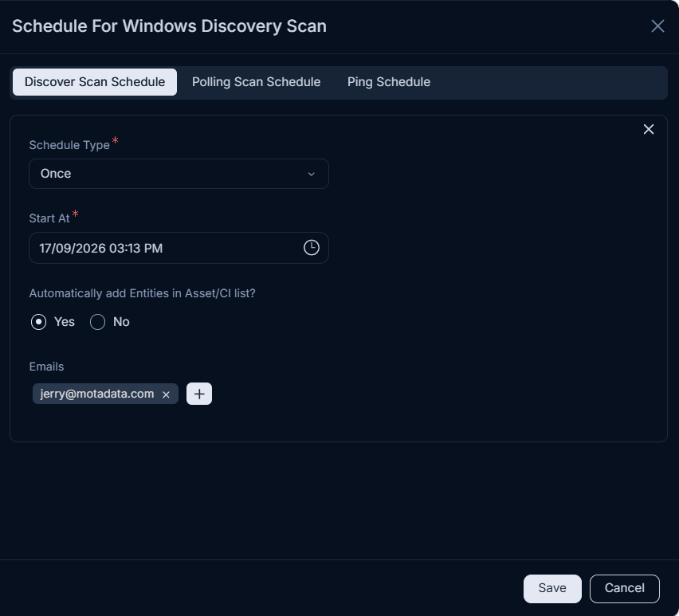This screenshot has height=616, width=679.
Task: Save the scan schedule
Action: click(x=552, y=588)
